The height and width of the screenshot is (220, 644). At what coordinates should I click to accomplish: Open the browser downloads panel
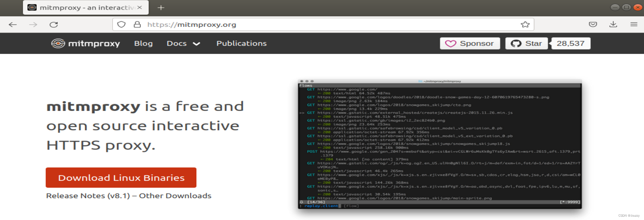pyautogui.click(x=613, y=24)
